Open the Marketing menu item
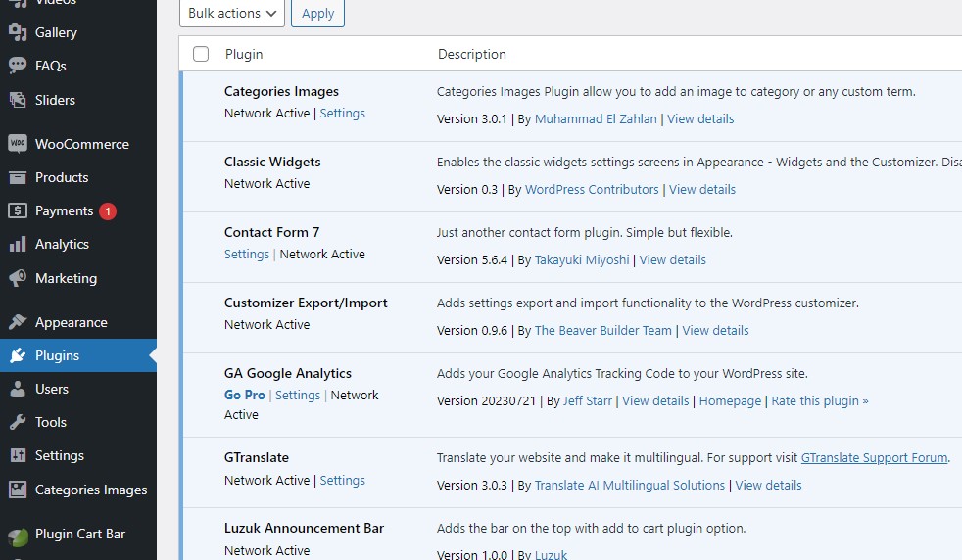Screen dimensions: 962x560 67,278
